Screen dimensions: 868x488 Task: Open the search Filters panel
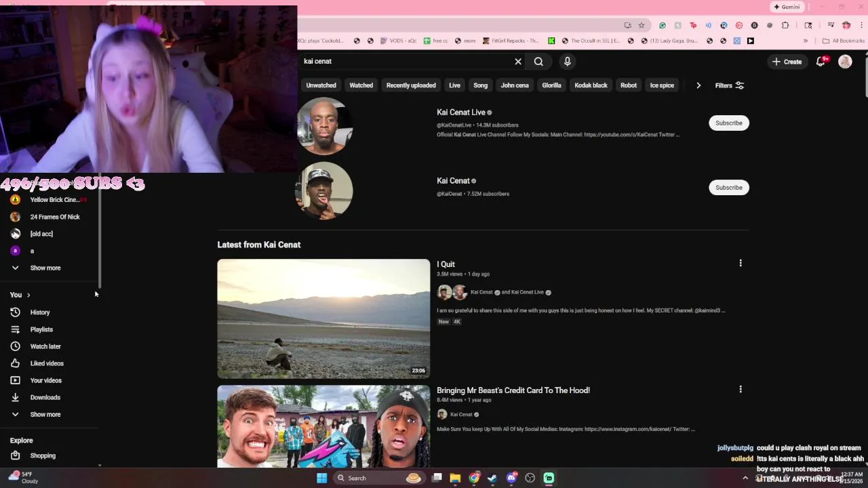point(730,85)
